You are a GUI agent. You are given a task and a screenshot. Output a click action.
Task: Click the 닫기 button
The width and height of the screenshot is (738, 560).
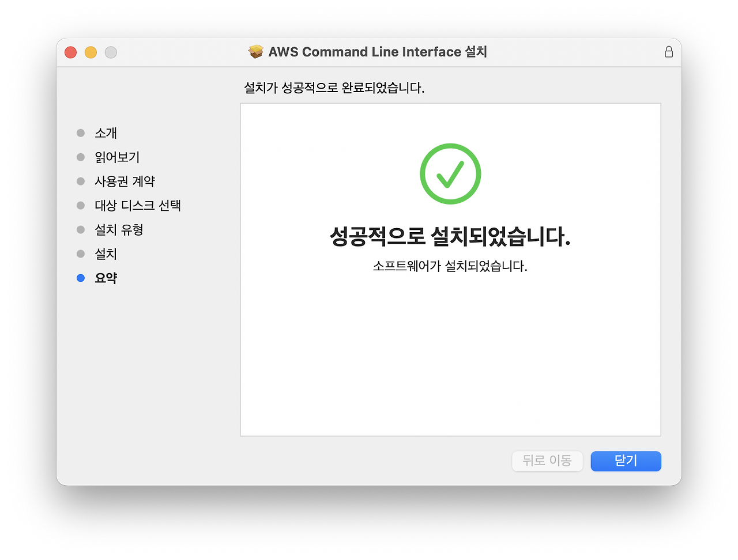[x=626, y=461]
